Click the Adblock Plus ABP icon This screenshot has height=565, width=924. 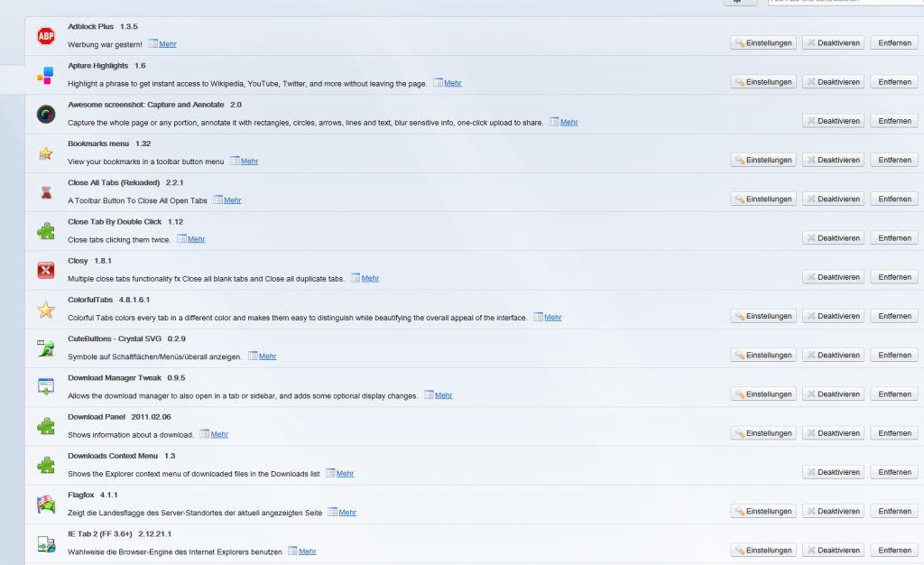click(46, 36)
